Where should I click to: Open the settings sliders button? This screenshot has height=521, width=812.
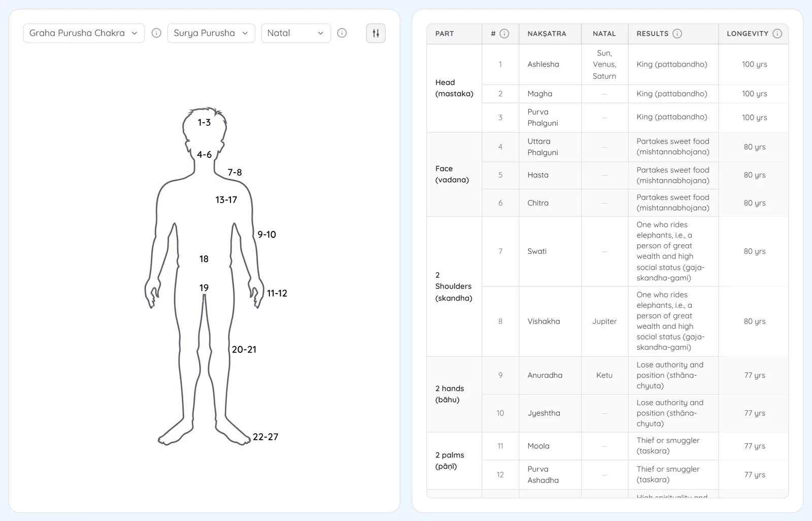coord(376,34)
